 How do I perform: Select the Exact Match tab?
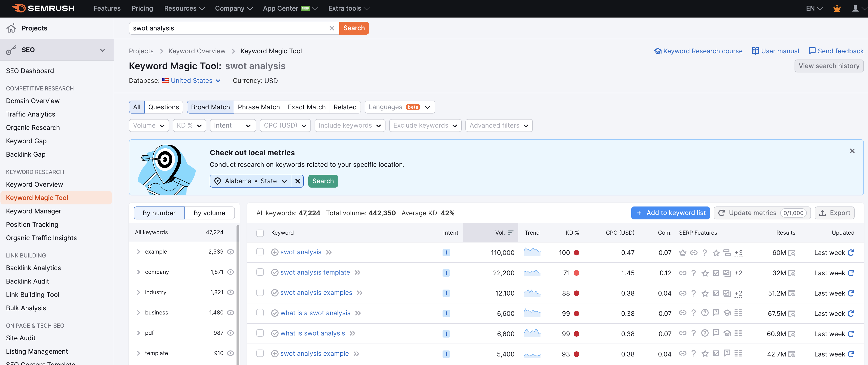coord(307,107)
